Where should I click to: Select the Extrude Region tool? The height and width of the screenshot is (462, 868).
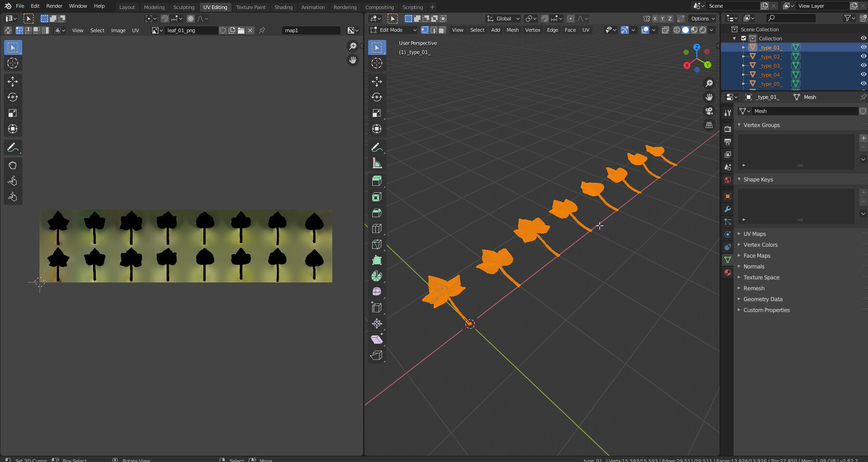pos(377,181)
